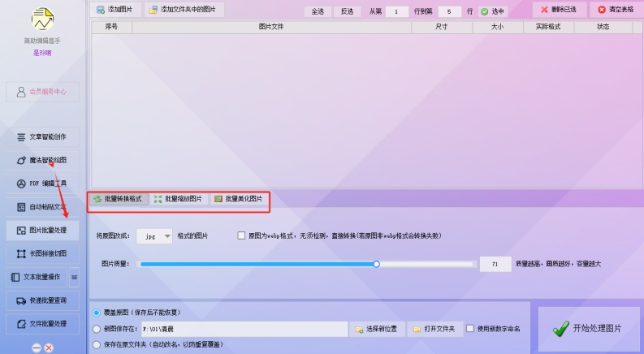The image size is (644, 354).
Task: Expand the menu beside 文本批量操作
Action: (x=75, y=277)
